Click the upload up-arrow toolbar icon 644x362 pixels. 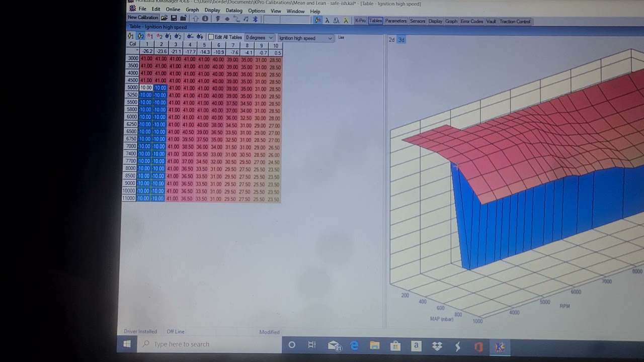click(x=196, y=19)
